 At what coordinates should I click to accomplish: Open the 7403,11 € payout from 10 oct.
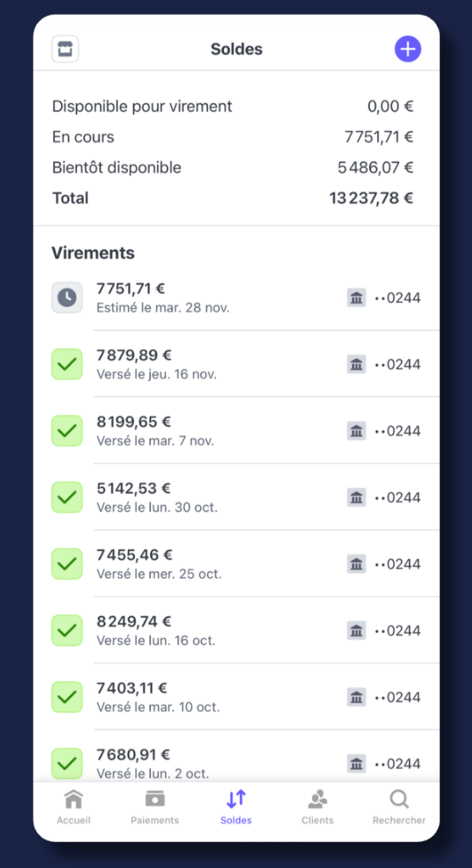[x=218, y=697]
